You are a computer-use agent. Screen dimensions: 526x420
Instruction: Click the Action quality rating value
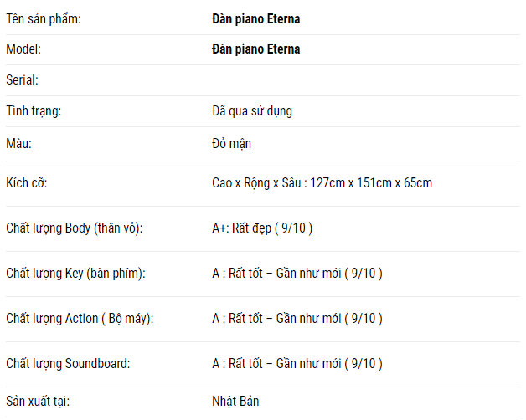coord(297,318)
